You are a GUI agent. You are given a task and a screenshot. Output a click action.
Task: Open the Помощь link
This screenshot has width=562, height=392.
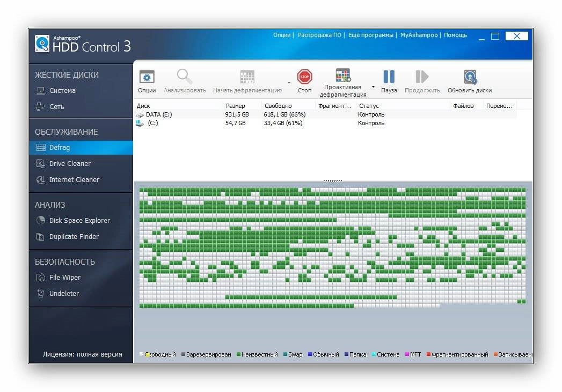click(455, 35)
